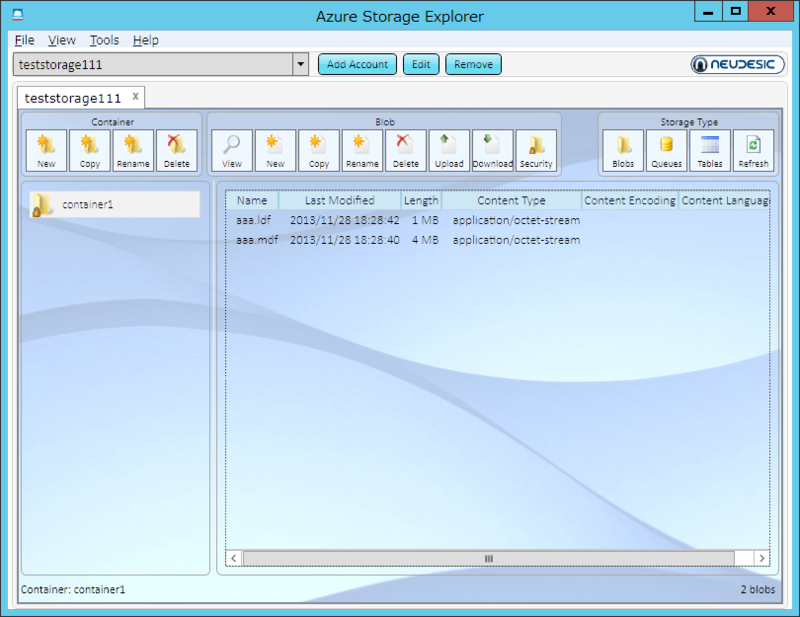
Task: Refresh the storage view
Action: (753, 150)
